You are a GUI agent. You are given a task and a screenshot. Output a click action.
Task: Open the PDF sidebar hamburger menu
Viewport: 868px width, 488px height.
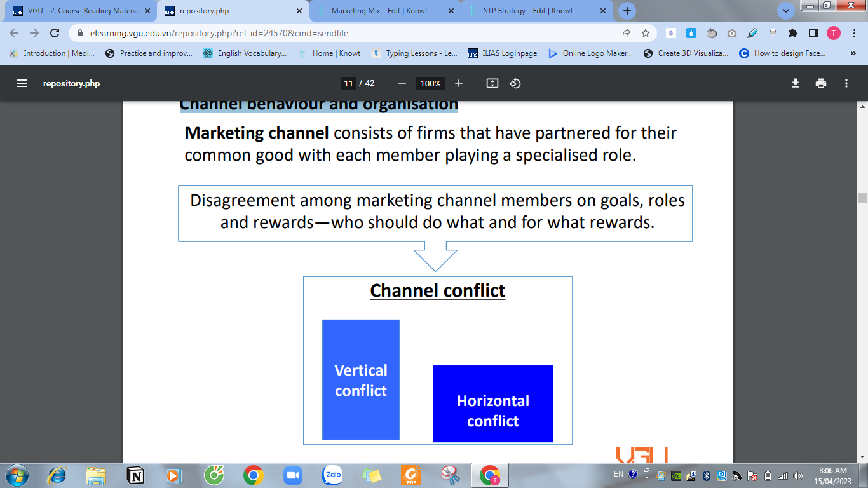pyautogui.click(x=22, y=83)
